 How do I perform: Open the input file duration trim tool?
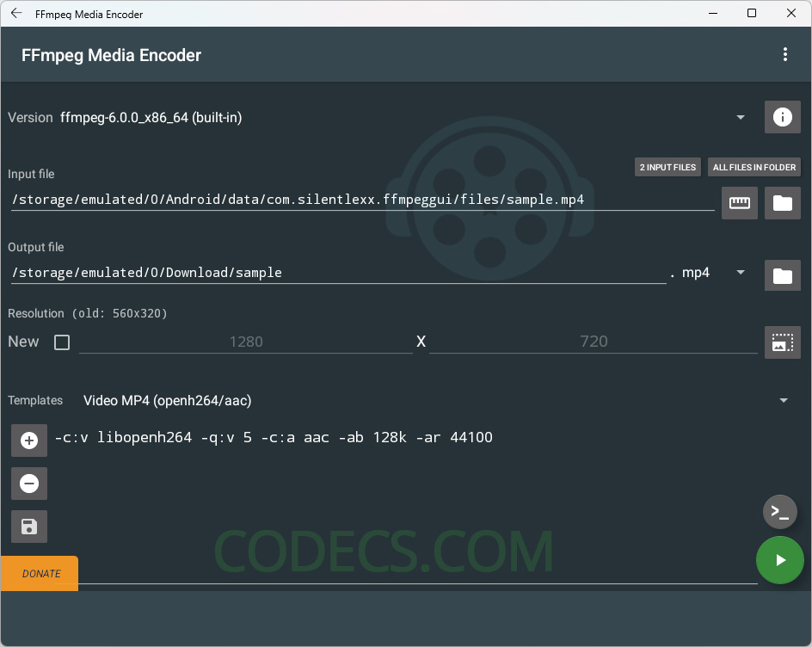click(740, 202)
